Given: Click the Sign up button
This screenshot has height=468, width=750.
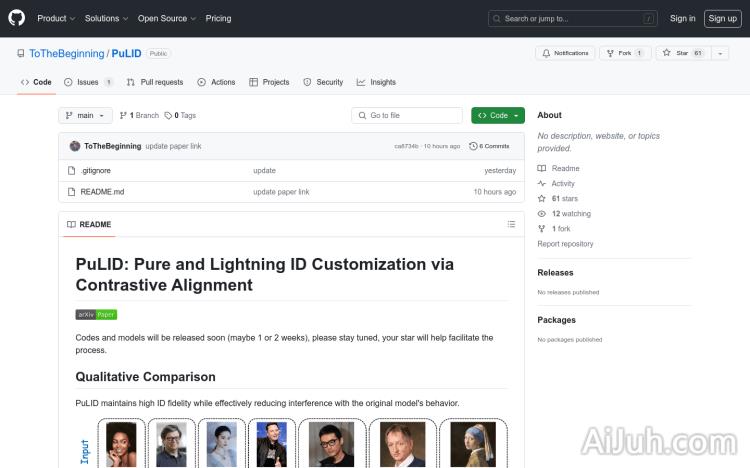Looking at the screenshot, I should pos(722,18).
